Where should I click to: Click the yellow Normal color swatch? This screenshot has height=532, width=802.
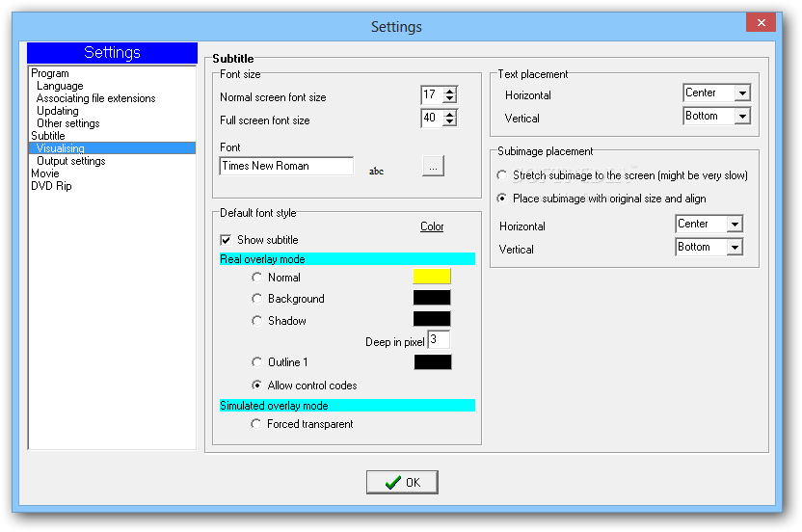[432, 277]
